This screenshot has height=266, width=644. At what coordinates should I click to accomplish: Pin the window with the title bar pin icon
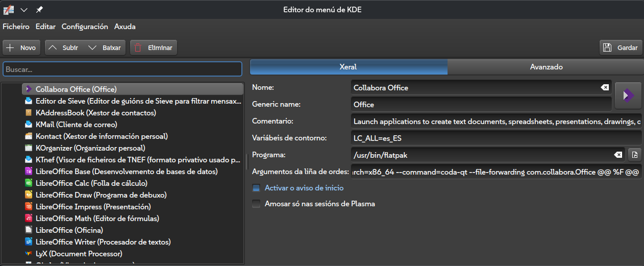click(39, 10)
